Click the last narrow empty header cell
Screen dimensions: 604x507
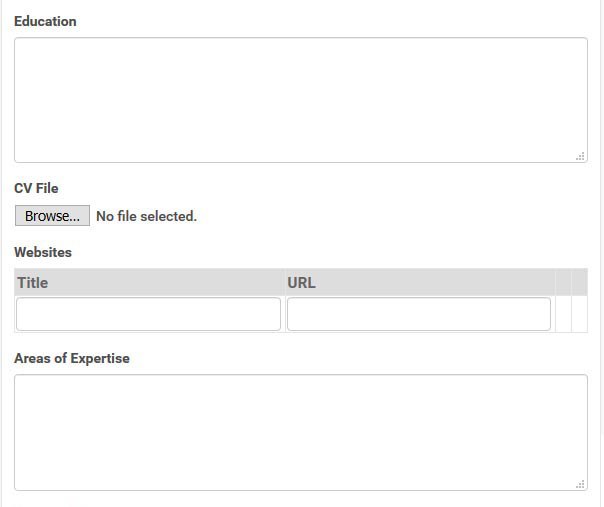pyautogui.click(x=579, y=283)
